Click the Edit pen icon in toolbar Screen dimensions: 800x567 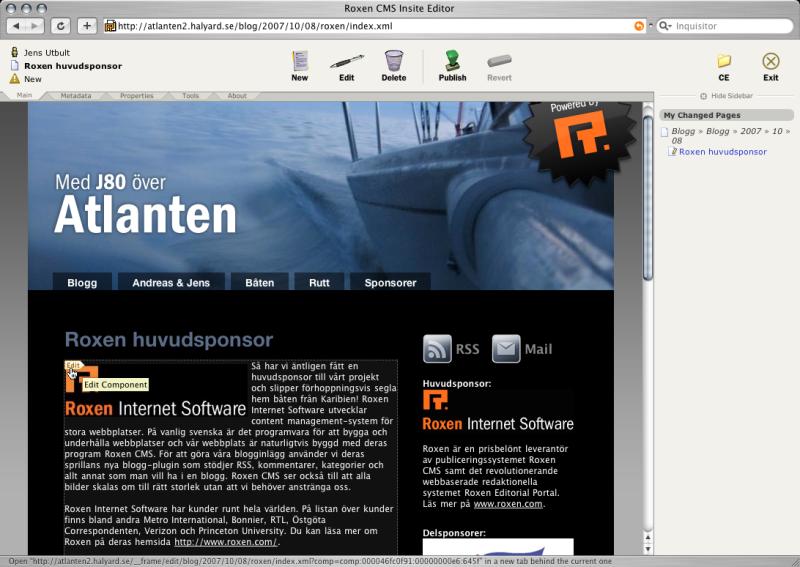click(346, 61)
